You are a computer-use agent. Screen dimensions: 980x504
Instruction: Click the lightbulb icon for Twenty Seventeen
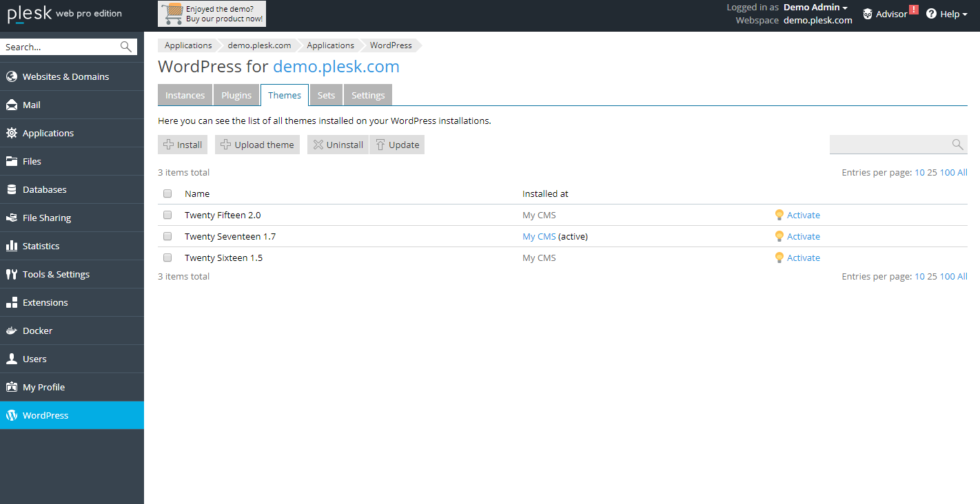tap(779, 236)
